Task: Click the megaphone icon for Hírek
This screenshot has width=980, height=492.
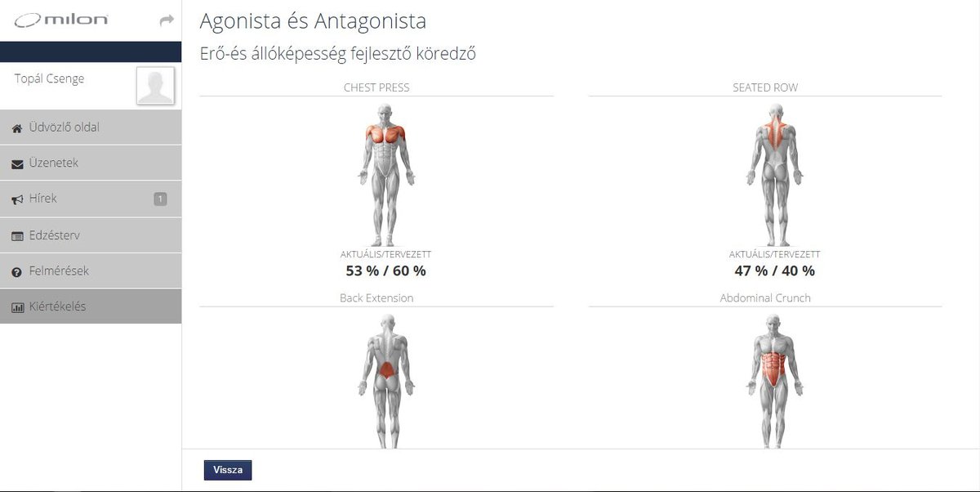Action: coord(17,199)
